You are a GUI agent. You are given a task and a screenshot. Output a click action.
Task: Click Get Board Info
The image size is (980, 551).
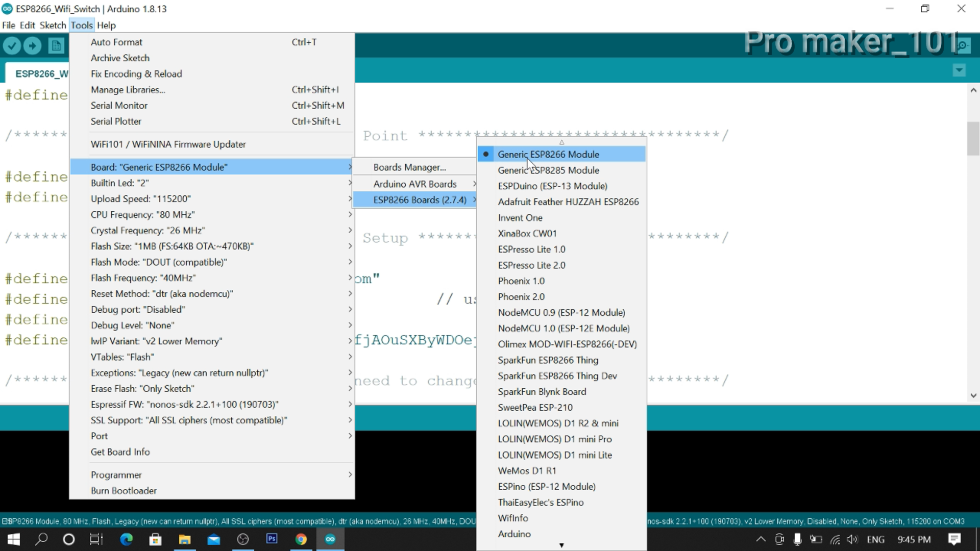click(120, 452)
